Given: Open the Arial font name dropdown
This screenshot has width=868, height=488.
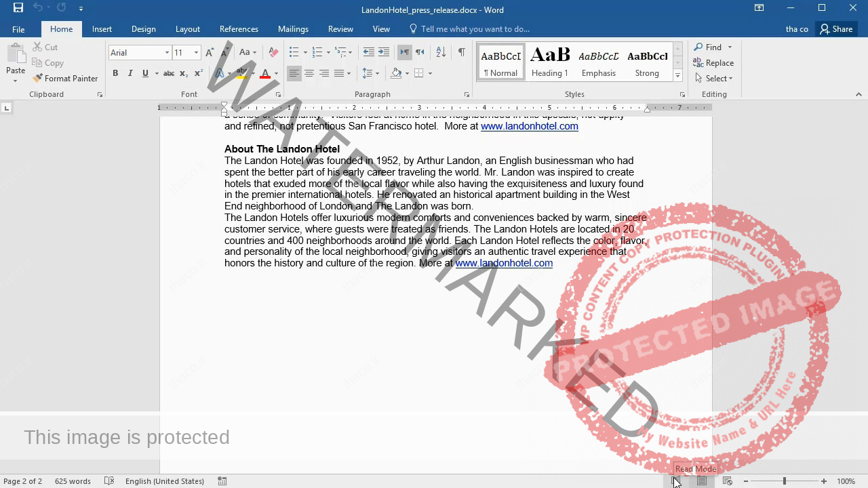Looking at the screenshot, I should (x=167, y=53).
